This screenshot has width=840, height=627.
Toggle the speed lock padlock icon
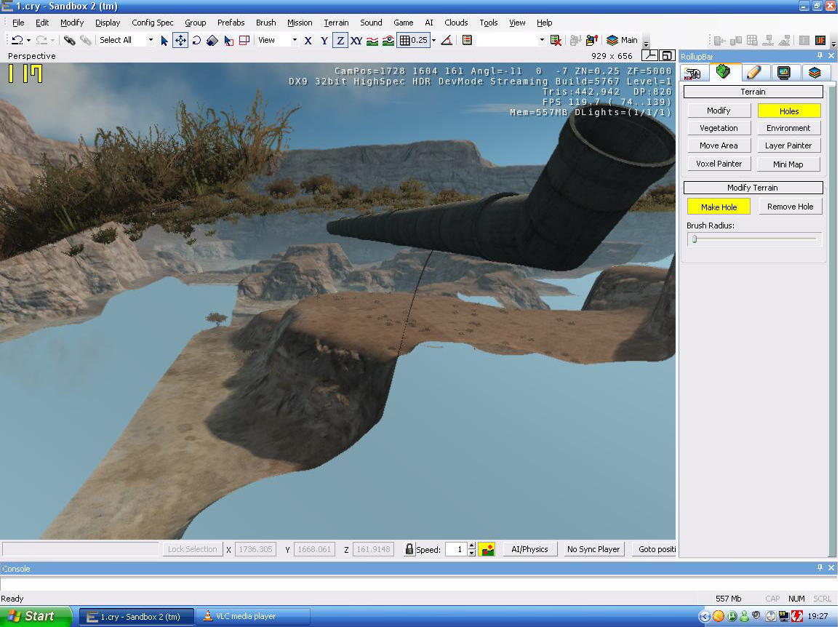point(409,548)
